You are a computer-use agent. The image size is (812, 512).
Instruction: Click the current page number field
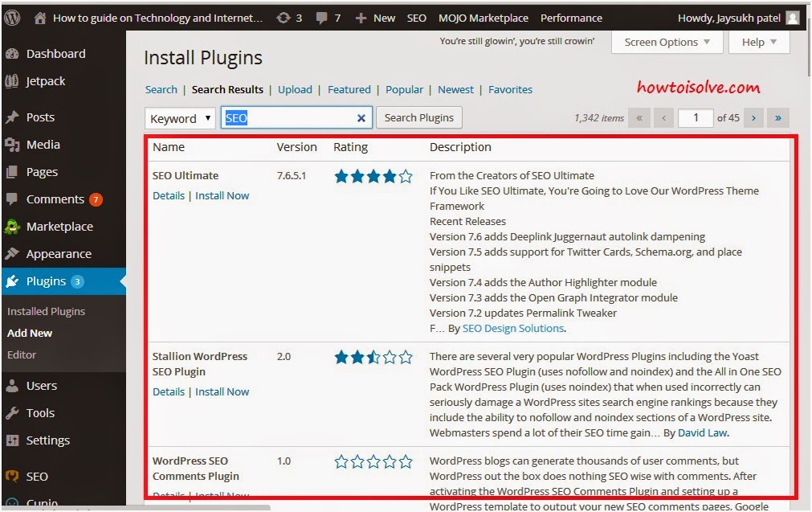click(696, 118)
